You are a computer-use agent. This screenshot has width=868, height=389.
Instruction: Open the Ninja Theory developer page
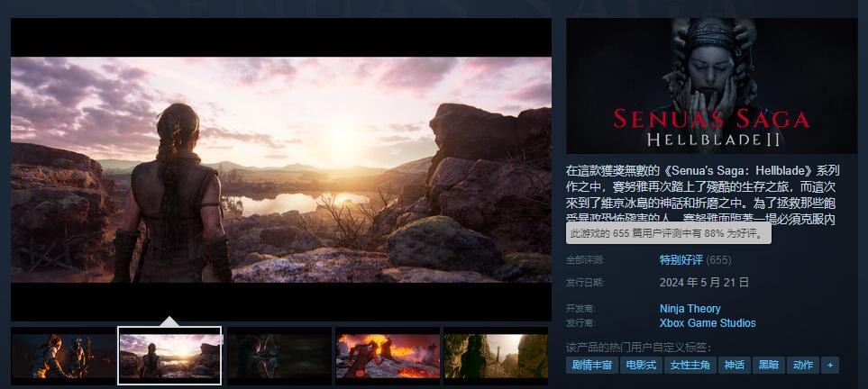690,309
